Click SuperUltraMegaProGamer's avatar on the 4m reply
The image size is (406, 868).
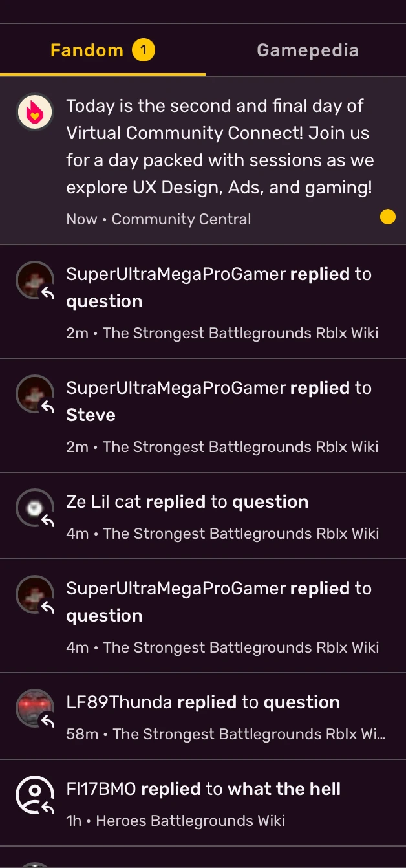pyautogui.click(x=34, y=594)
